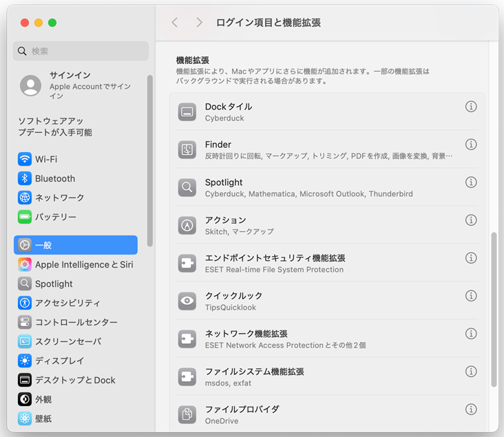The width and height of the screenshot is (504, 437).
Task: Open Apple Intelligence と Siri settings
Action: pos(84,264)
